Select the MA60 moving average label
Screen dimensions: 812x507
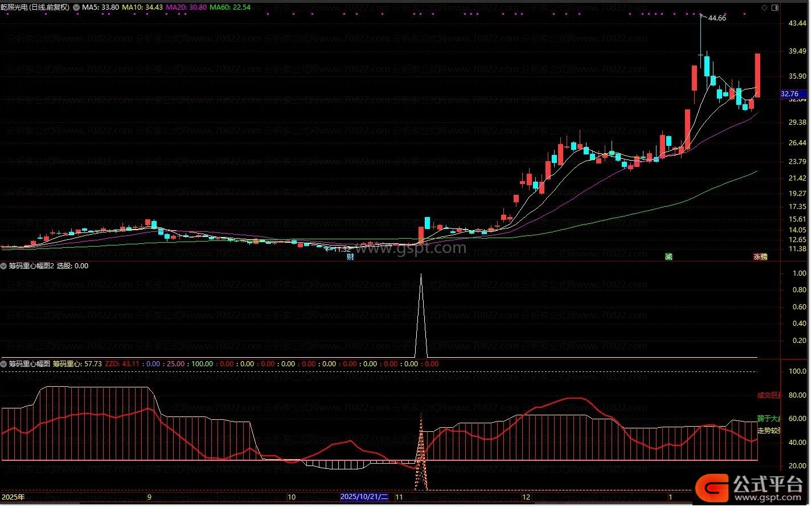pyautogui.click(x=230, y=7)
